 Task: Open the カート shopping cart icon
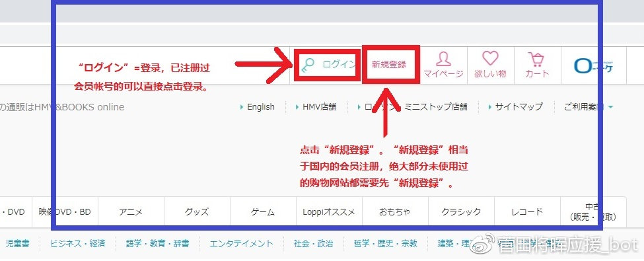pos(536,59)
